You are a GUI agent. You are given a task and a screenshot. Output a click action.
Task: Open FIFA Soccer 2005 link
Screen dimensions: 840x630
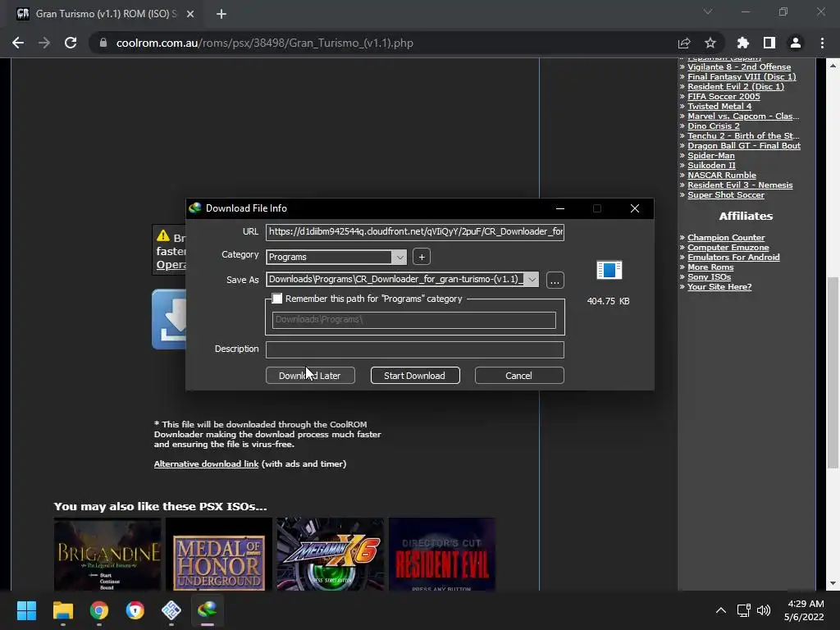tap(724, 97)
